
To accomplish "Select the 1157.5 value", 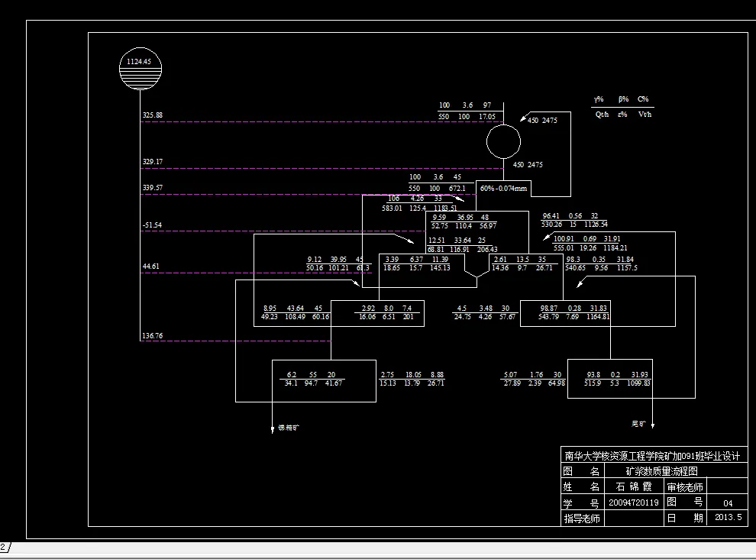I will (627, 268).
